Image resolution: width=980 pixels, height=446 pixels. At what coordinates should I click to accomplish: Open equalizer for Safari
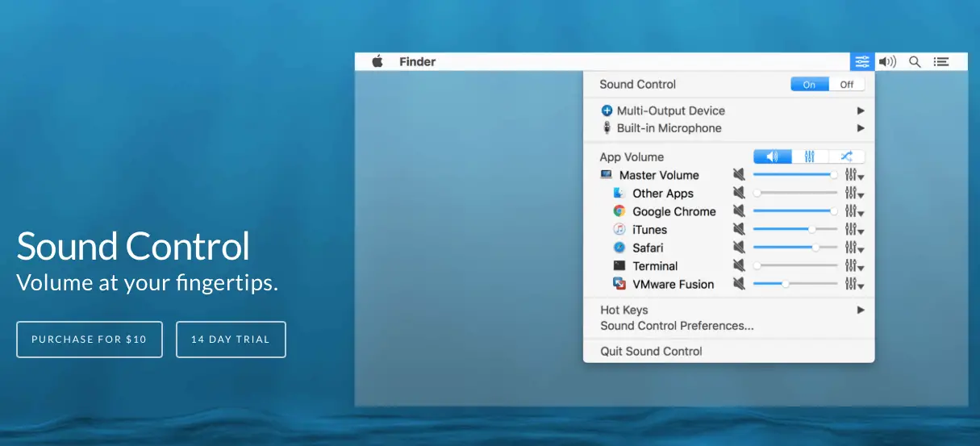pyautogui.click(x=854, y=248)
